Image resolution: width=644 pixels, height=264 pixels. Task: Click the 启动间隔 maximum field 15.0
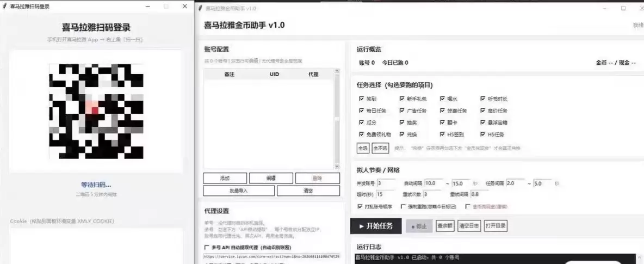pos(461,183)
